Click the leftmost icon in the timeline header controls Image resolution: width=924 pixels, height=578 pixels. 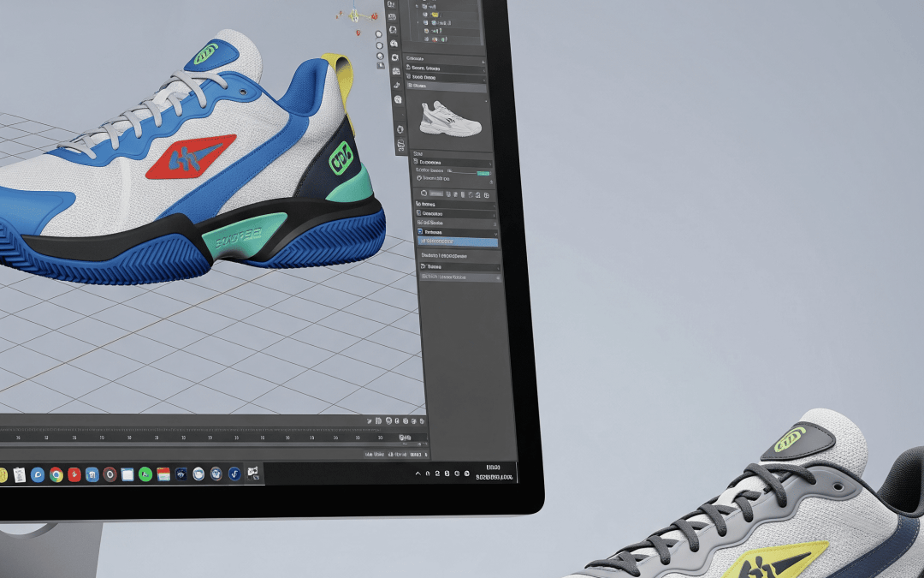(x=370, y=421)
